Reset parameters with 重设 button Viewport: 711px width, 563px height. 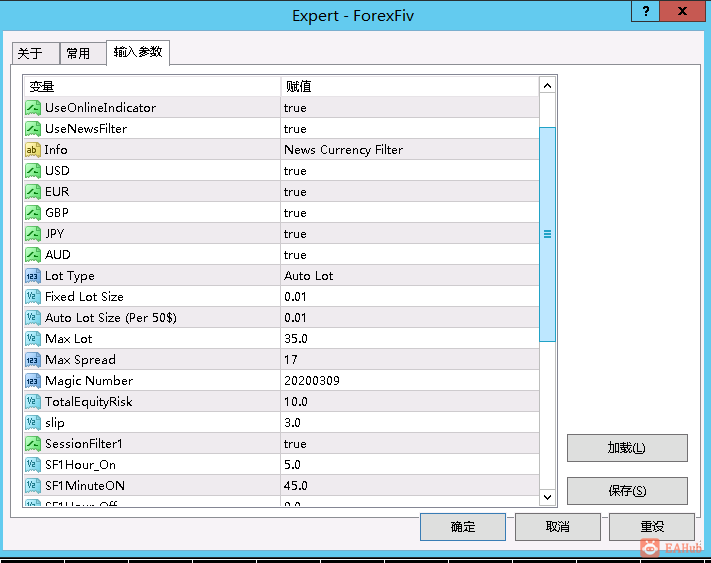coord(652,527)
